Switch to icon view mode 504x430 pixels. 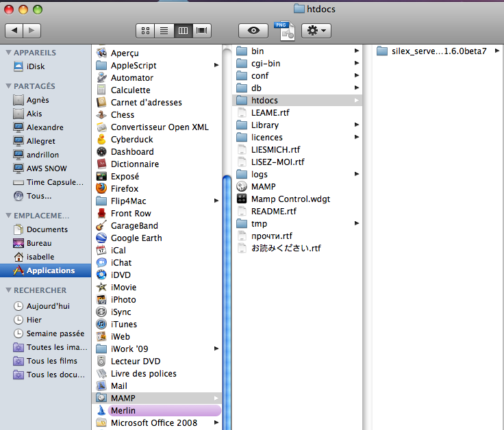(145, 31)
